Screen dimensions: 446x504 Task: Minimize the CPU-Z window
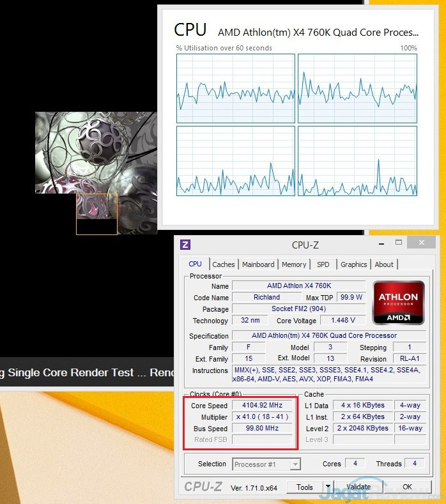[x=381, y=244]
